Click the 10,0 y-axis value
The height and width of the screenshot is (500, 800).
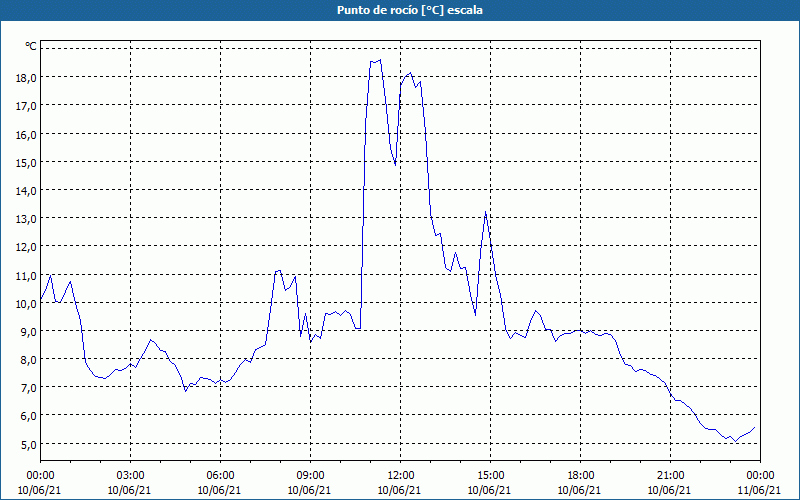click(26, 304)
